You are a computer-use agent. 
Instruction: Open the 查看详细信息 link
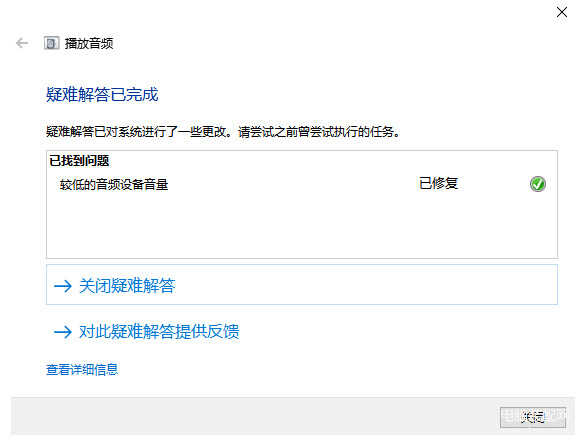82,369
